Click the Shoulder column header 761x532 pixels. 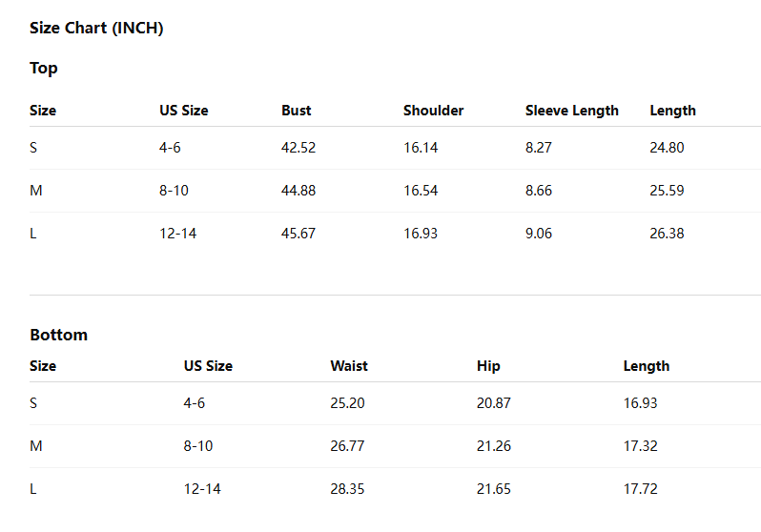pyautogui.click(x=433, y=111)
